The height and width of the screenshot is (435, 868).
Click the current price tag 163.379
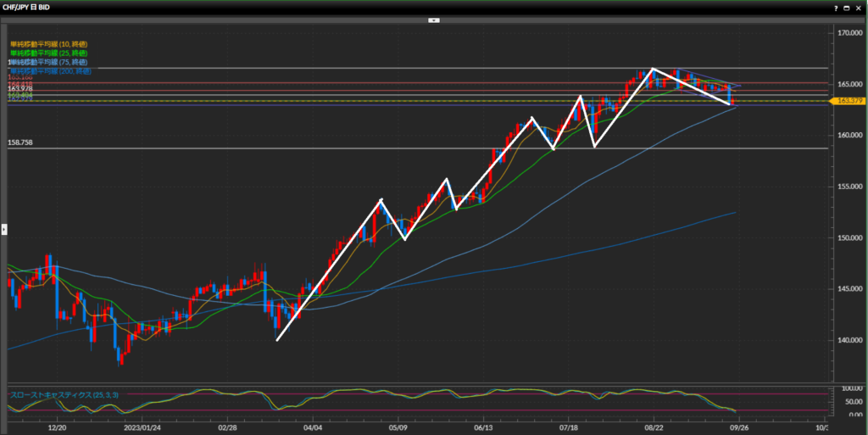[849, 101]
